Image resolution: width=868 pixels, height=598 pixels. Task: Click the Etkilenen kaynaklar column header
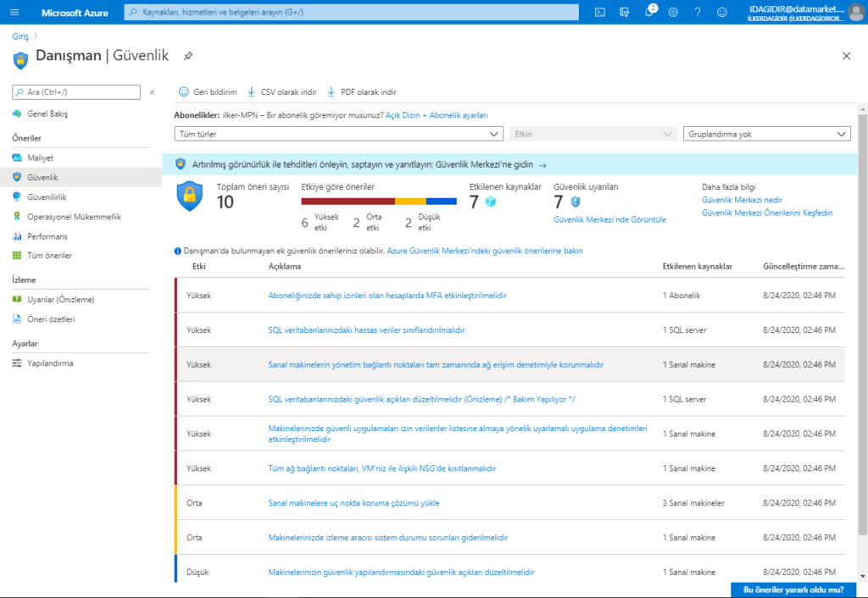pyautogui.click(x=698, y=267)
